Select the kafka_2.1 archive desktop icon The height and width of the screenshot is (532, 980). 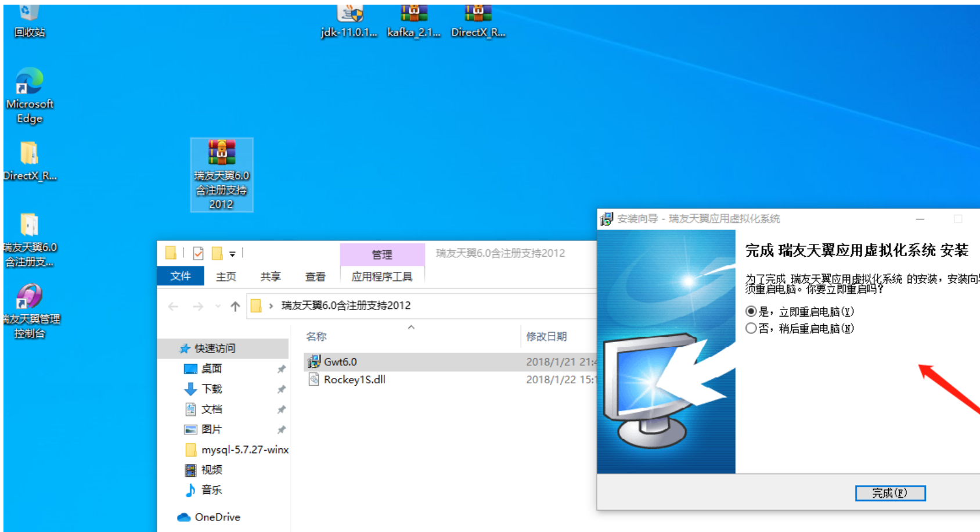click(414, 21)
